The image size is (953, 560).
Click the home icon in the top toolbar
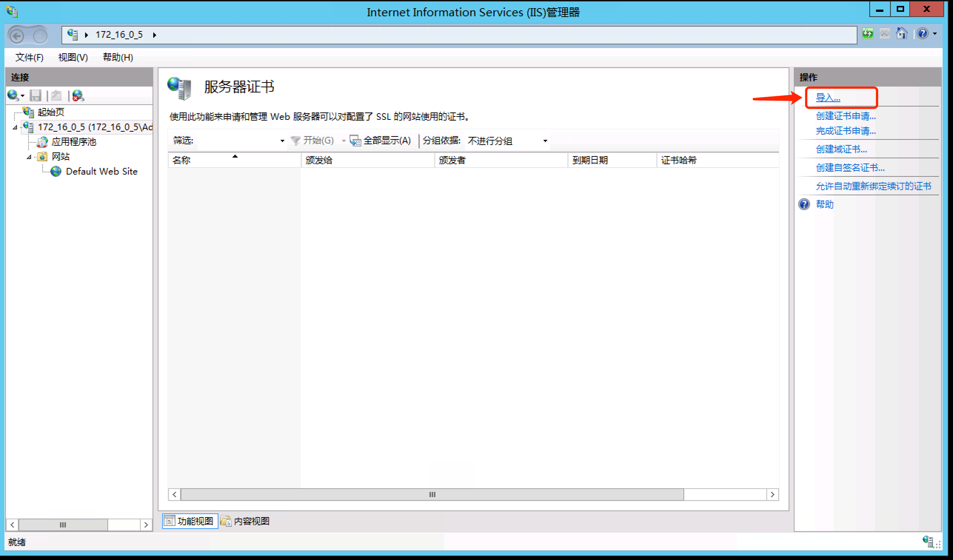pyautogui.click(x=902, y=34)
